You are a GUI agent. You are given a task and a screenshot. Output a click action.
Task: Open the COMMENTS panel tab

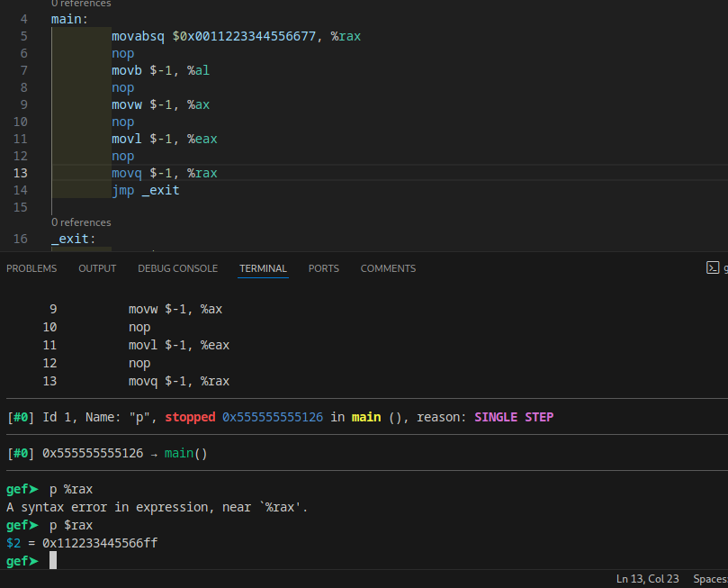point(388,268)
